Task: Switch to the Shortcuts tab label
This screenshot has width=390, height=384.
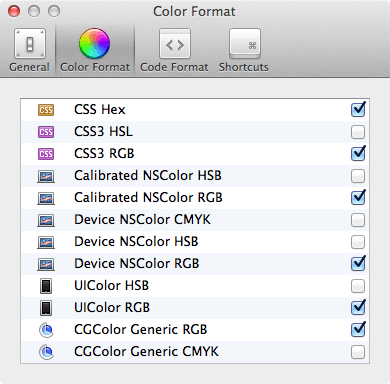Action: (244, 67)
